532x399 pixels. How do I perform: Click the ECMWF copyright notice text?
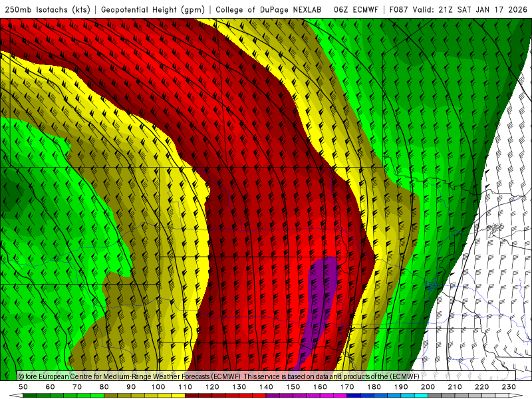[x=219, y=376]
